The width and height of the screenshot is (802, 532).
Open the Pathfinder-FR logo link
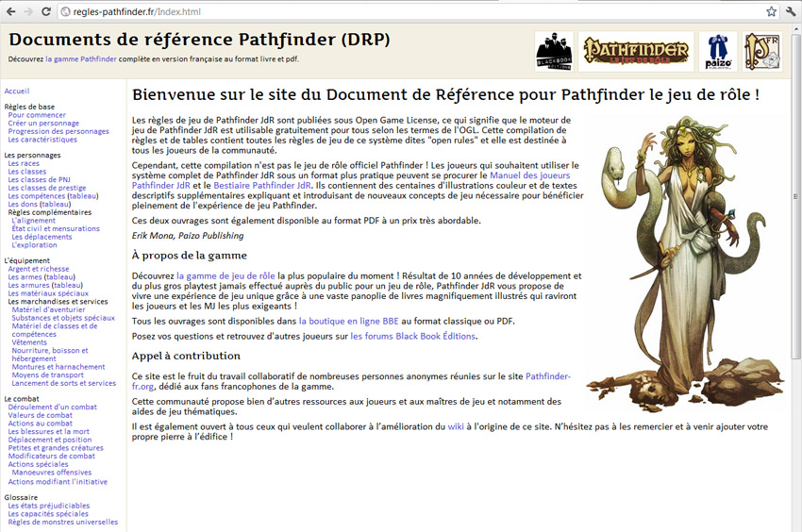pos(762,52)
